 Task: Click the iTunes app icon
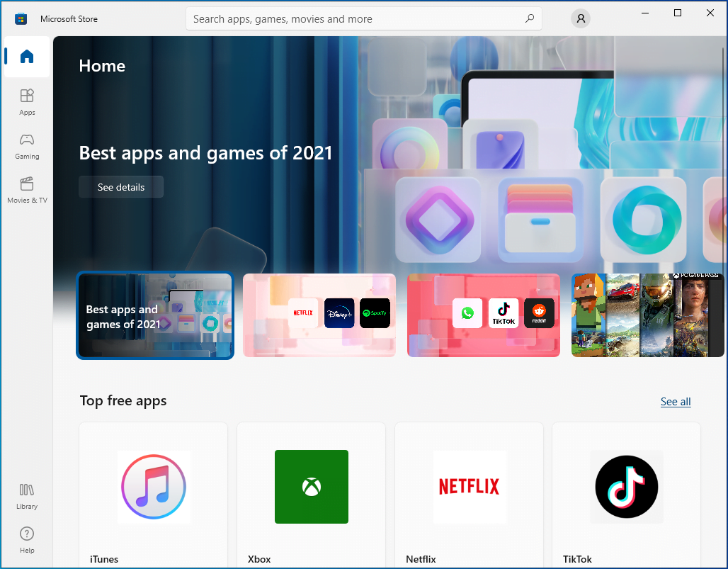tap(154, 487)
